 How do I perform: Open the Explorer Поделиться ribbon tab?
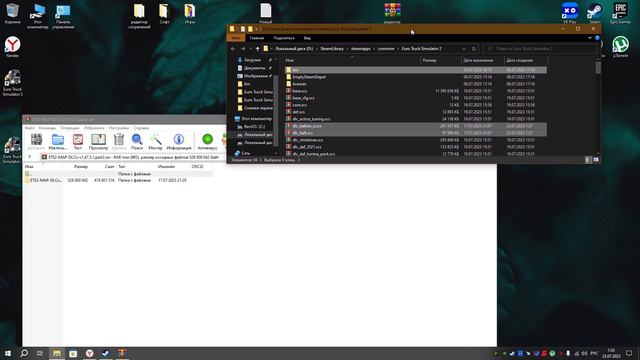284,38
